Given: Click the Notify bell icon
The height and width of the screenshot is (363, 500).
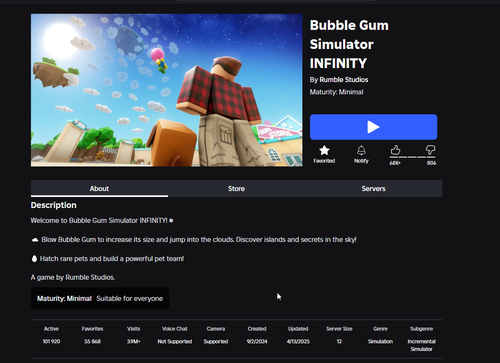Looking at the screenshot, I should click(x=361, y=150).
